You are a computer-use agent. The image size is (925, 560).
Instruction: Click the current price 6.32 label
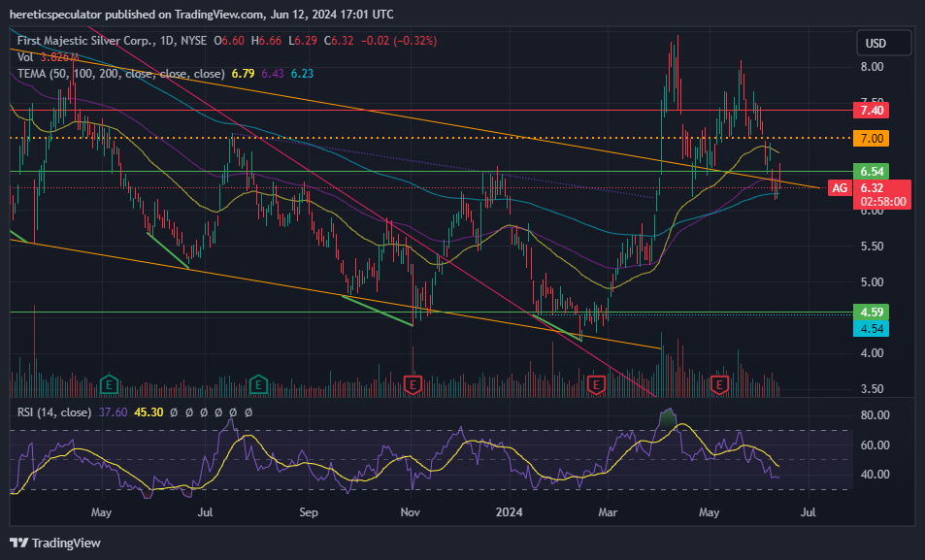click(x=872, y=188)
